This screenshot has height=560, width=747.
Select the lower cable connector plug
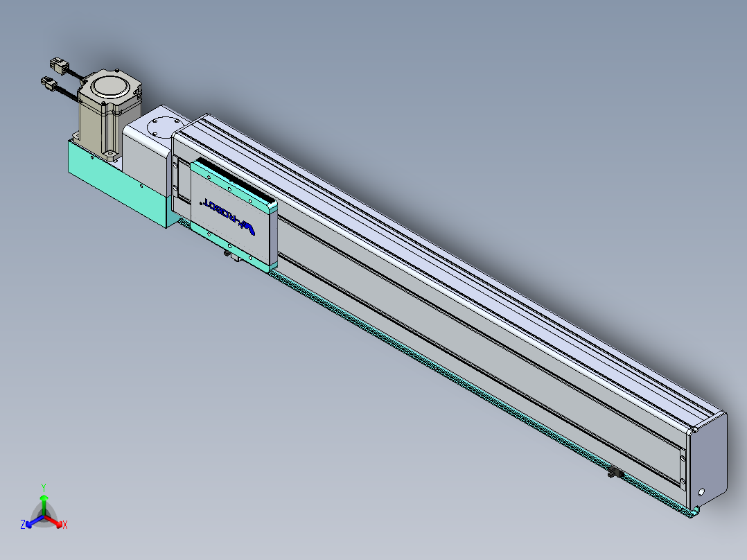tap(50, 85)
